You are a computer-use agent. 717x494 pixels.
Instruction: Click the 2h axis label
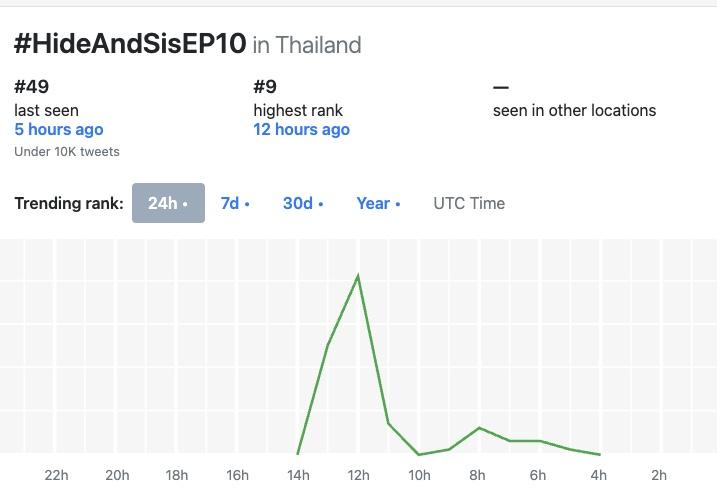[659, 475]
